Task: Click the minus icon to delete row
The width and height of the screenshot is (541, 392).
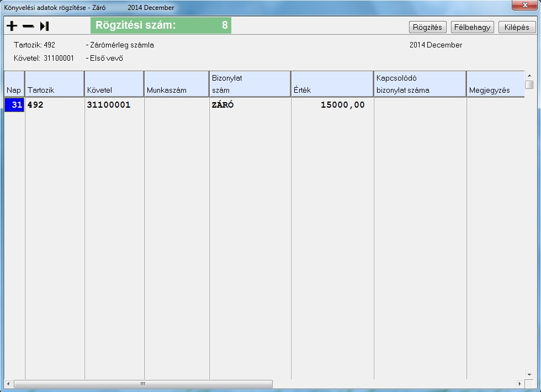Action: (28, 27)
